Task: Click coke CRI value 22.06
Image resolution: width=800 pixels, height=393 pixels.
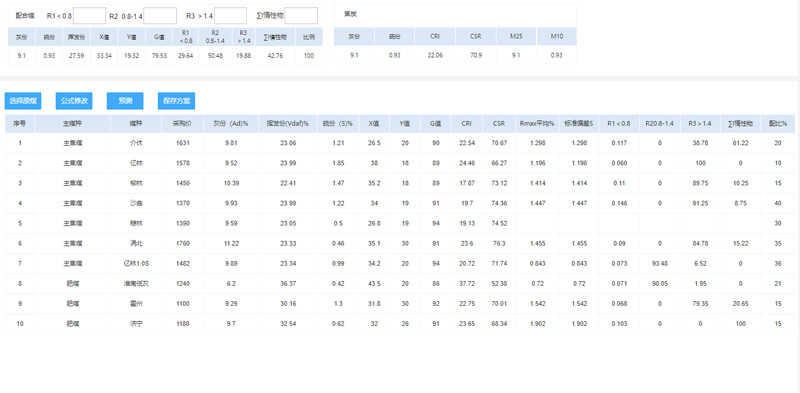Action: [435, 55]
